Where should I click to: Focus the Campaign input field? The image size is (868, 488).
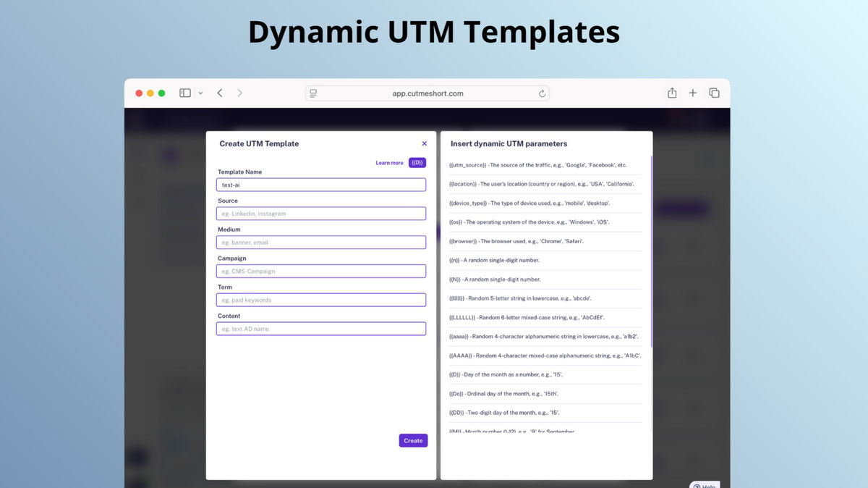coord(320,271)
